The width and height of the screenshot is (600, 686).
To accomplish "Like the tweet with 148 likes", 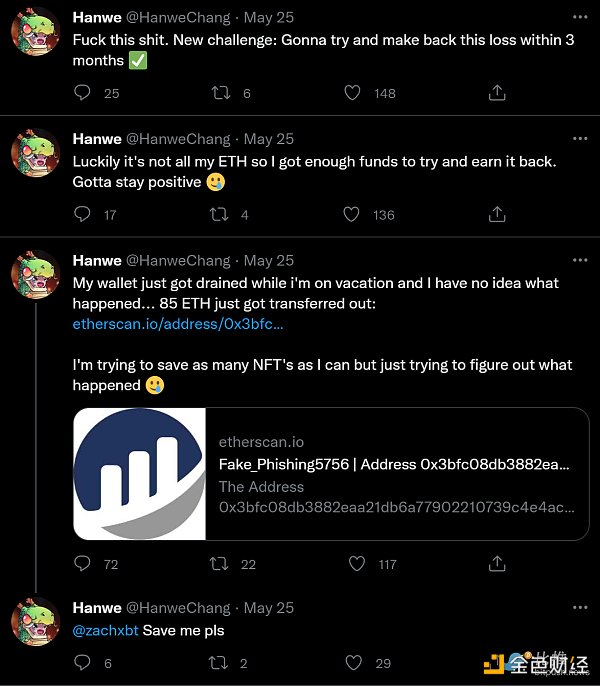I will (352, 93).
